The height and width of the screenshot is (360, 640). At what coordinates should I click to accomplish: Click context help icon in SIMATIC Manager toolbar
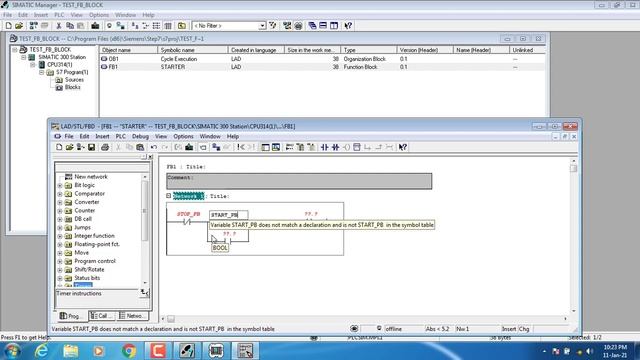click(348, 26)
